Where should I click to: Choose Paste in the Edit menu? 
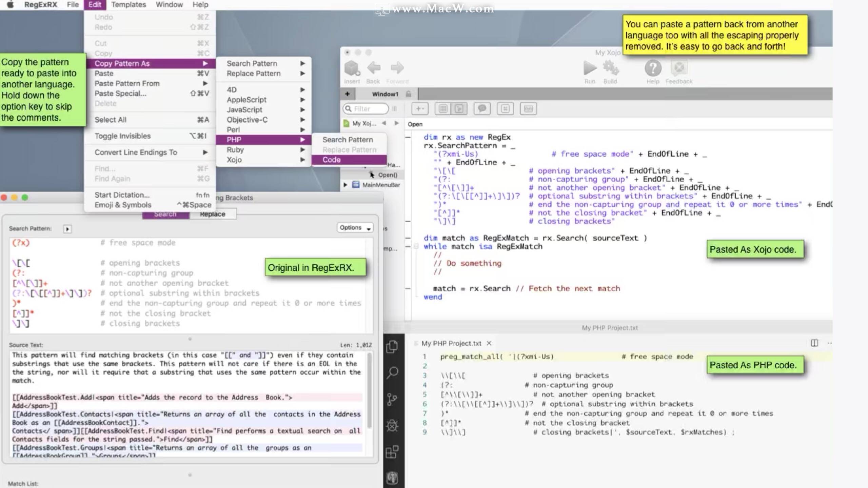point(150,73)
